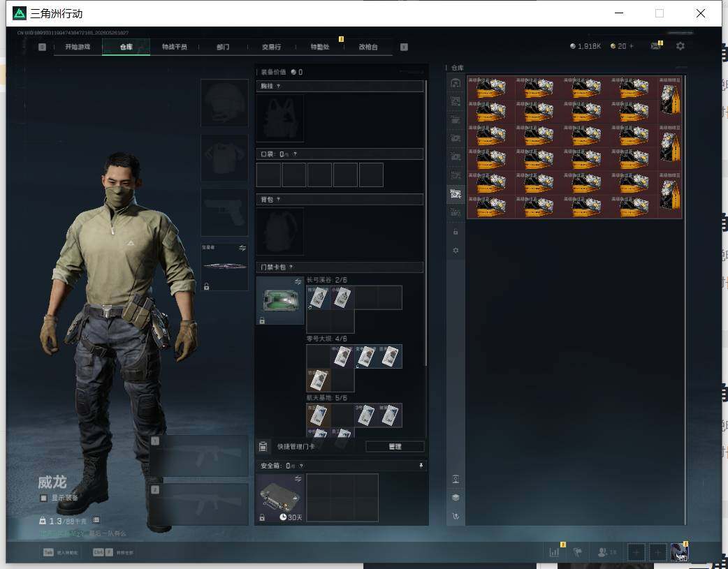Toggle the pin icon on 安全箱 header
728x569 pixels.
(421, 466)
